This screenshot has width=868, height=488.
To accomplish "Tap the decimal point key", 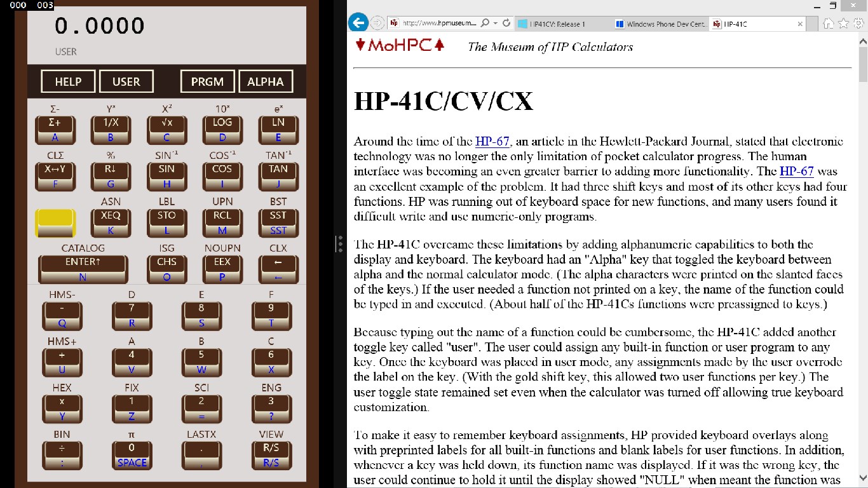I will pos(201,455).
